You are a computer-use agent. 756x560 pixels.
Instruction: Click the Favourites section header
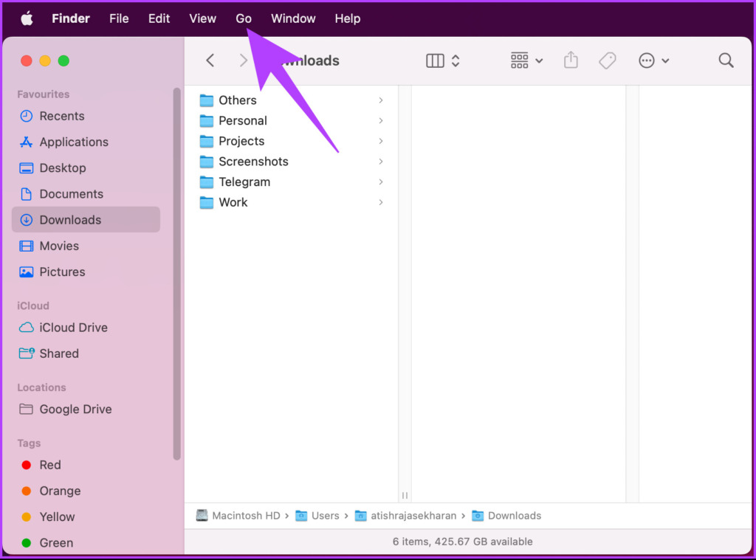pos(44,94)
